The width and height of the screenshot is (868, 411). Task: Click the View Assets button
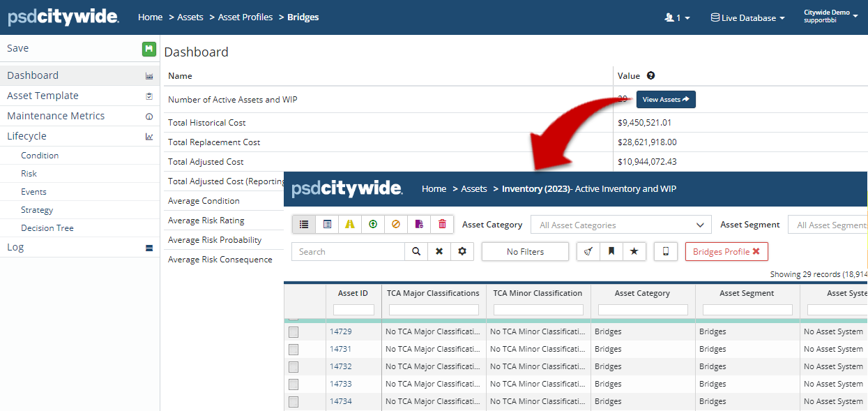666,100
